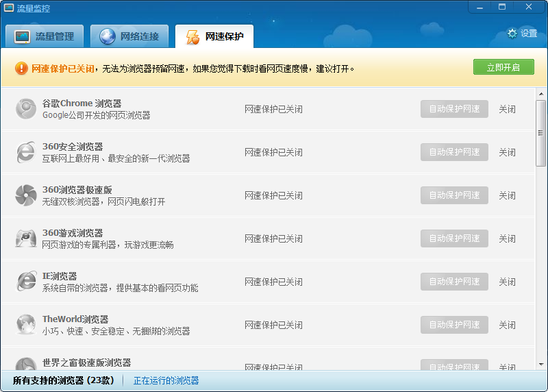Select the 网速保护 tab
The image size is (548, 392).
[x=214, y=36]
